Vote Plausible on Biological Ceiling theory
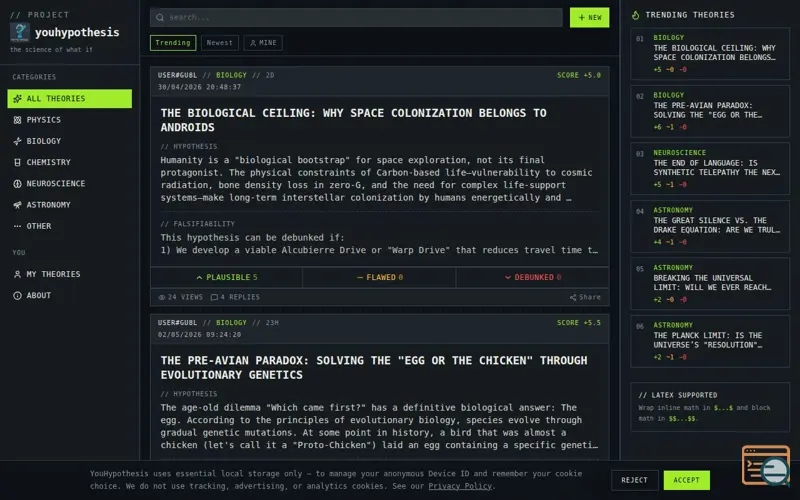800x500 pixels. [x=227, y=277]
